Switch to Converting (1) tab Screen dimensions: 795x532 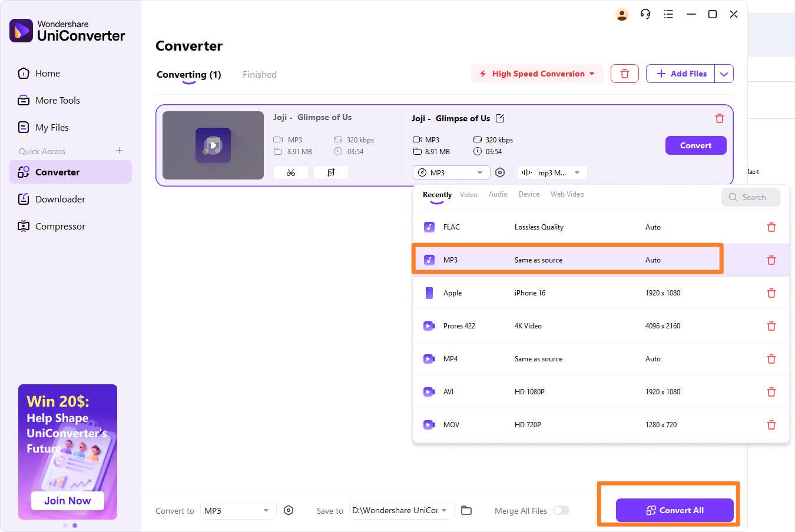pos(188,75)
